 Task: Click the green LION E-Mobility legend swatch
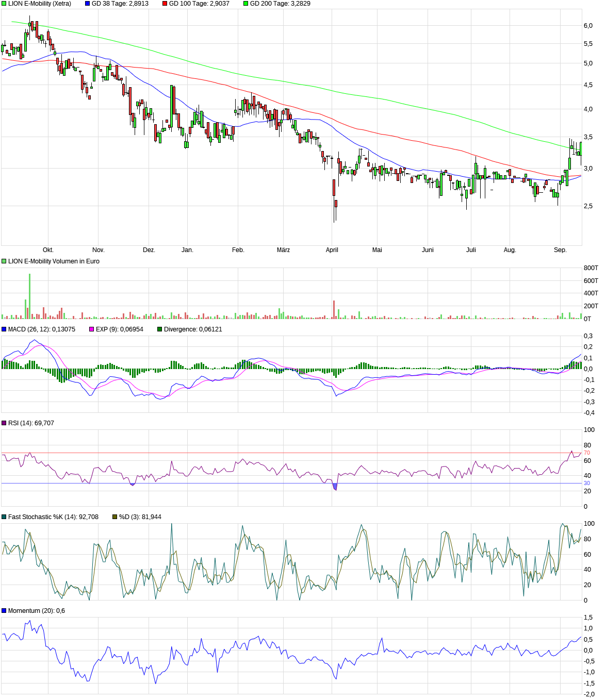pos(4,4)
